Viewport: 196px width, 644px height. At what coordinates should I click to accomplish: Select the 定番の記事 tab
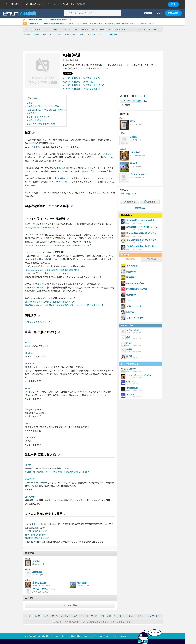click(x=151, y=259)
